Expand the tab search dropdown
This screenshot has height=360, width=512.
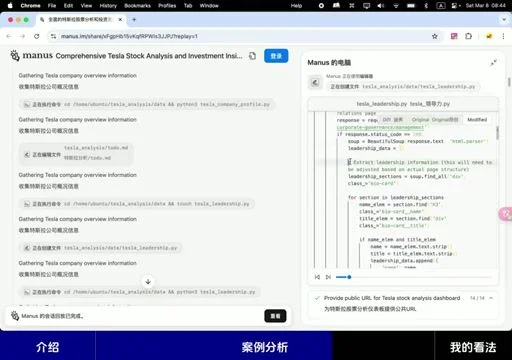point(504,20)
